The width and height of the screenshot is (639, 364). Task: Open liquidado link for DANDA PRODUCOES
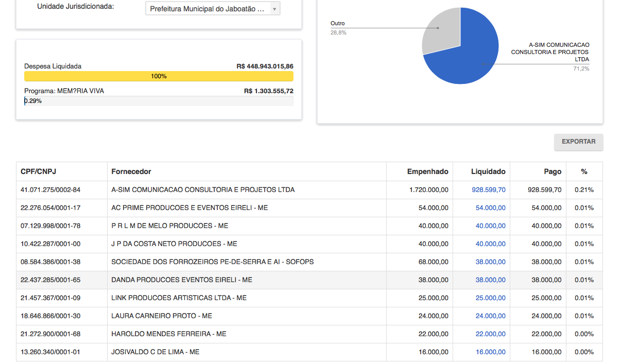[x=490, y=280]
